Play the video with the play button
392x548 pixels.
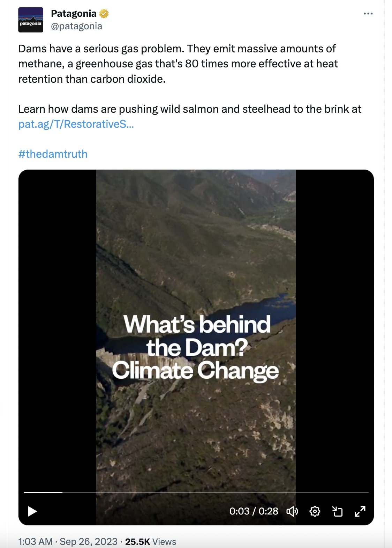pos(32,512)
